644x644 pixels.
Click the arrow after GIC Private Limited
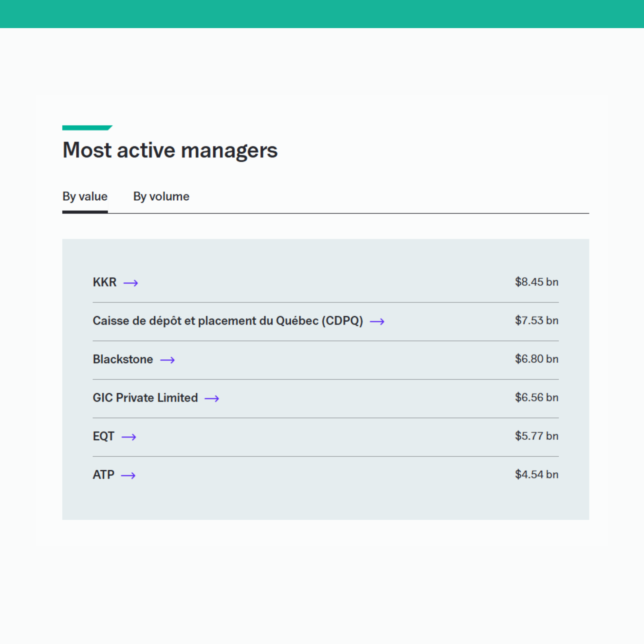click(212, 398)
